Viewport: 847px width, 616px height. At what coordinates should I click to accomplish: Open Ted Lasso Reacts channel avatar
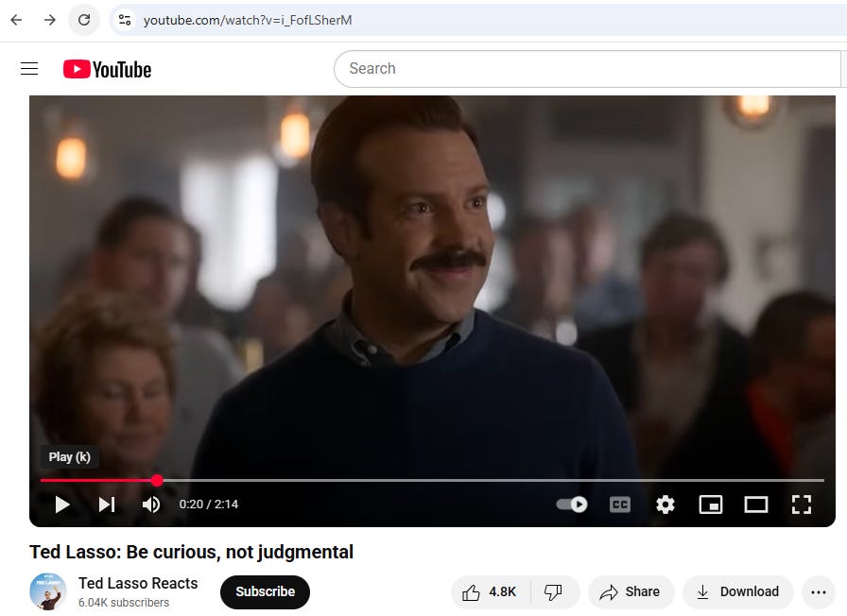48,591
